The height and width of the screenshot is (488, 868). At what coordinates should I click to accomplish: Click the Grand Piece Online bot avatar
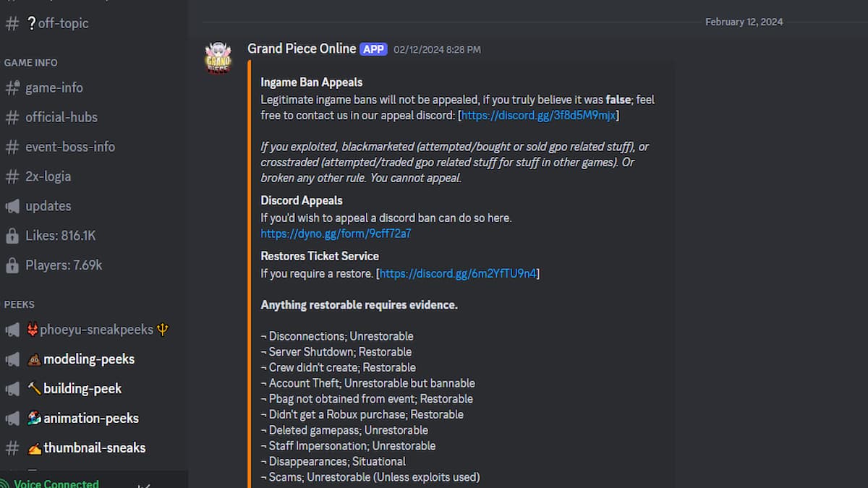(x=218, y=58)
